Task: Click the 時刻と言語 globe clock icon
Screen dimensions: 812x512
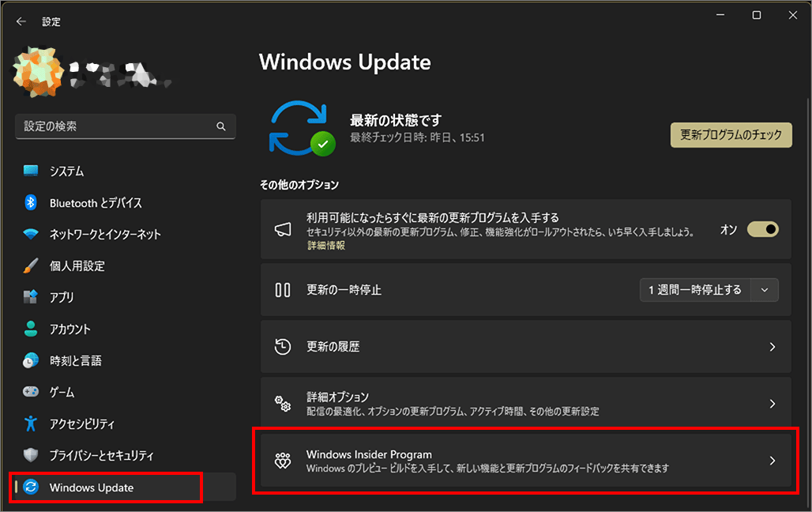Action: (31, 360)
